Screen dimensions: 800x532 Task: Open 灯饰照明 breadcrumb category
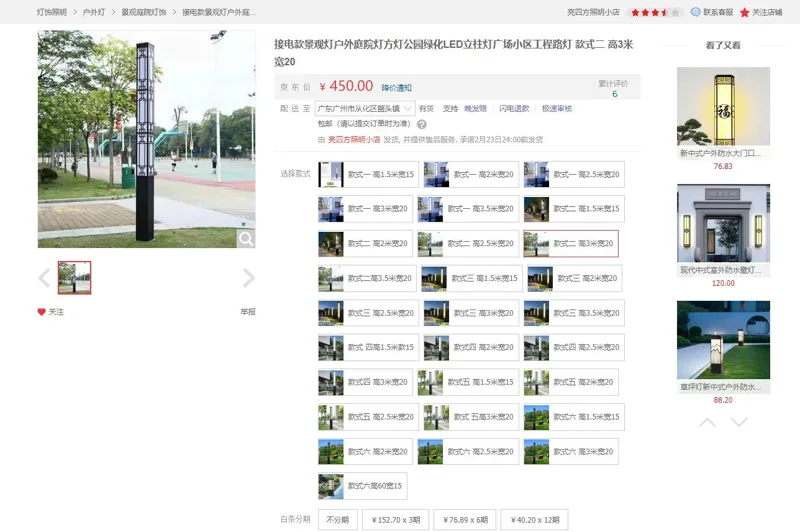pos(52,12)
